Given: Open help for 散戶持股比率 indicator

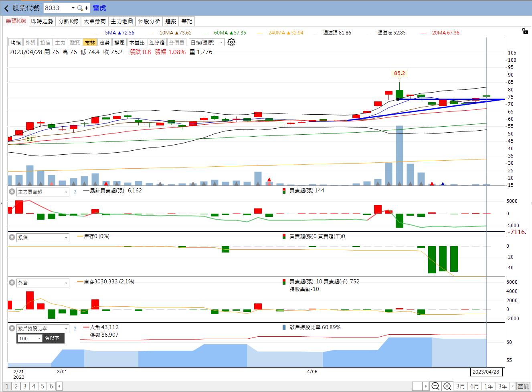Looking at the screenshot, I should click(x=75, y=329).
